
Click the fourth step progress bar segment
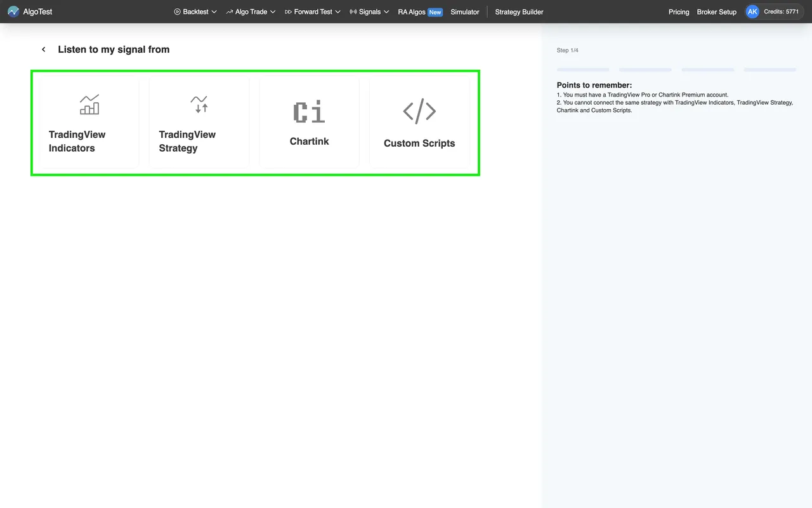coord(770,69)
